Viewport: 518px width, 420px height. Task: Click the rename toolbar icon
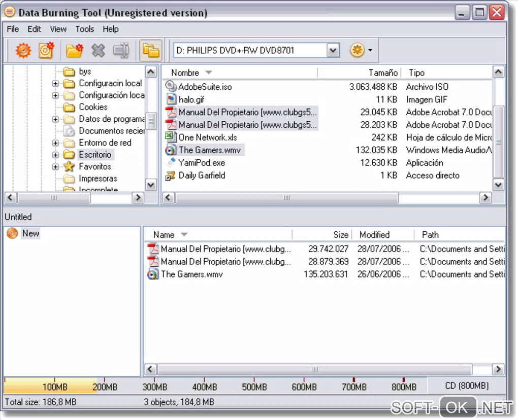121,51
